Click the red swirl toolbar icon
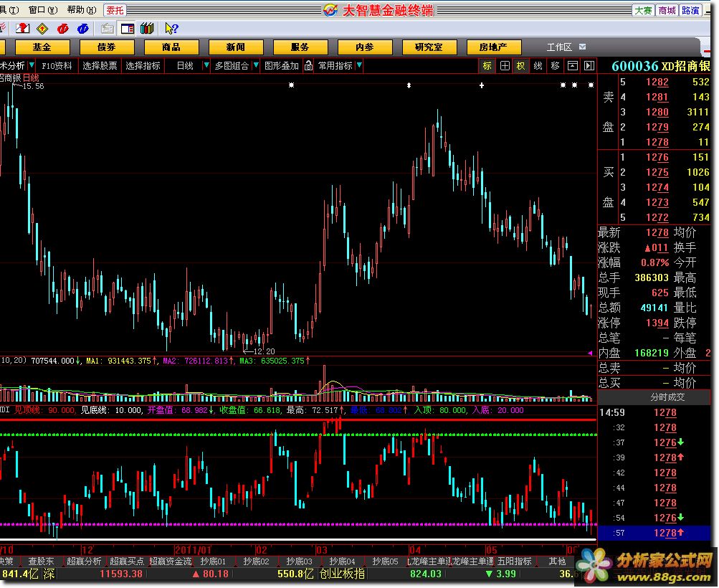 (62, 29)
